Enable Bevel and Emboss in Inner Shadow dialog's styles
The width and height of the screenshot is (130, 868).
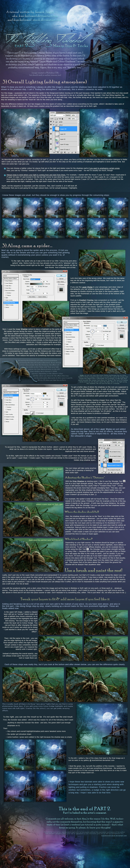65,337
